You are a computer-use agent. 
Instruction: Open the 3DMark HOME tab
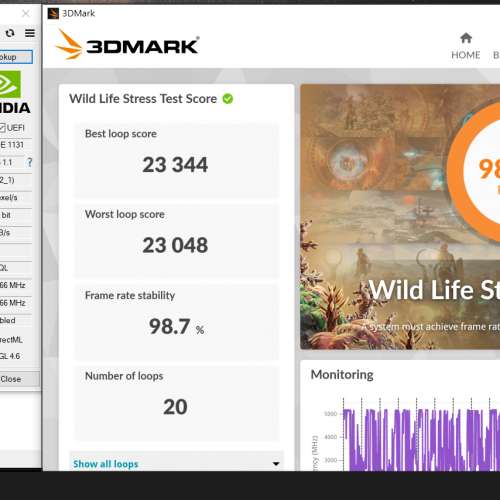[x=466, y=46]
